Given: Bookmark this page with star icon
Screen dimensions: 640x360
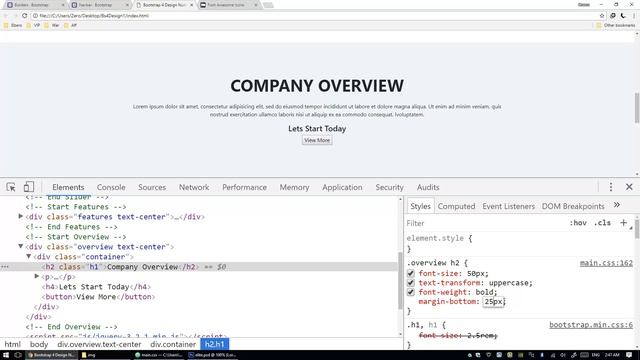Looking at the screenshot, I should (x=602, y=16).
